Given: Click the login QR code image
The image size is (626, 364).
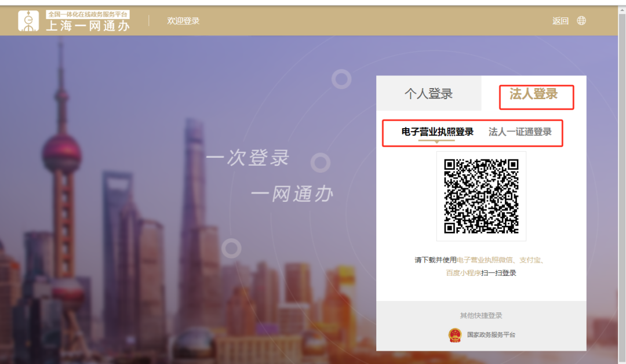Looking at the screenshot, I should 480,196.
